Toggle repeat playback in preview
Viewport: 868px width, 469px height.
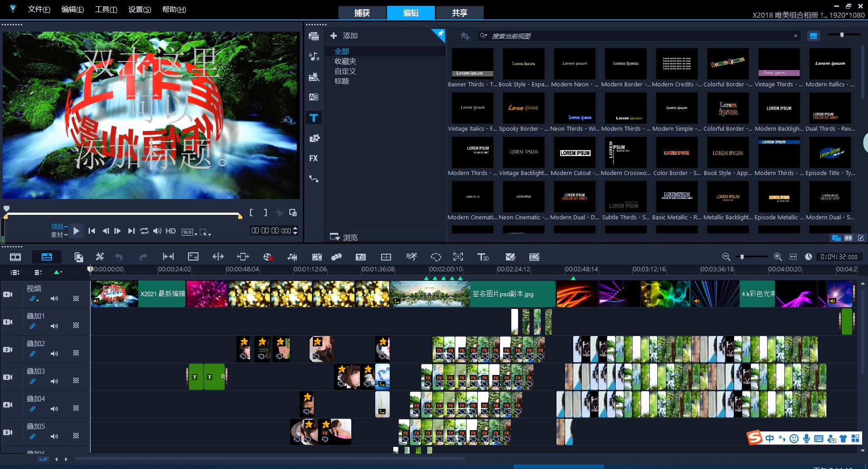click(x=144, y=231)
